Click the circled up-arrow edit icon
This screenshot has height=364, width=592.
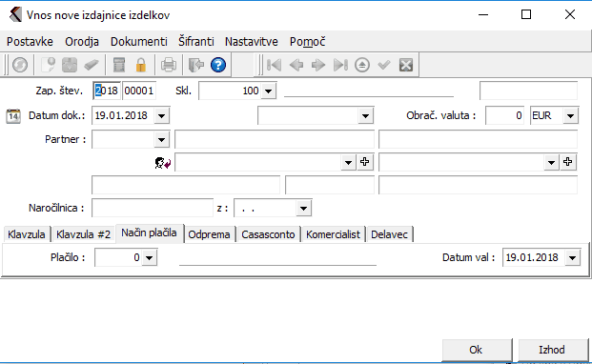[362, 65]
